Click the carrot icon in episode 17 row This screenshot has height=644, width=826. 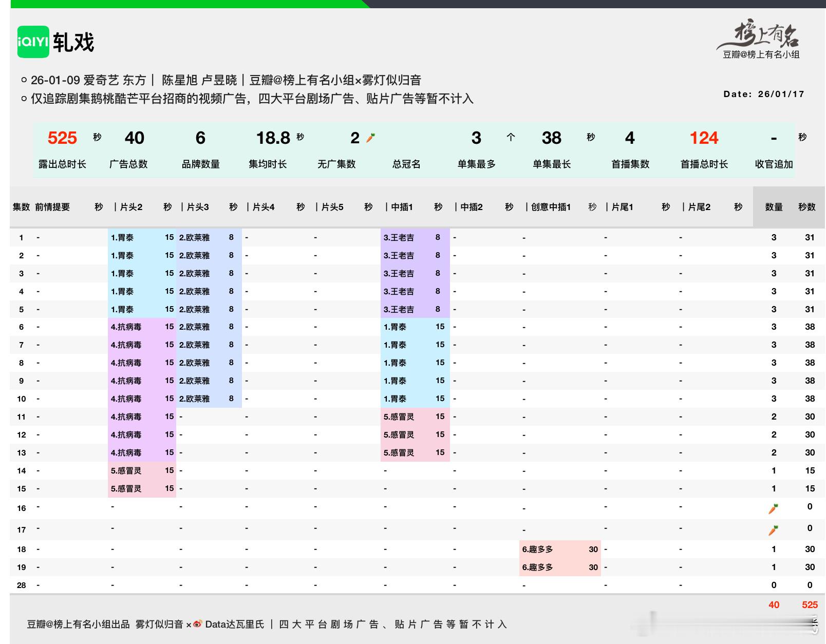[x=773, y=531]
